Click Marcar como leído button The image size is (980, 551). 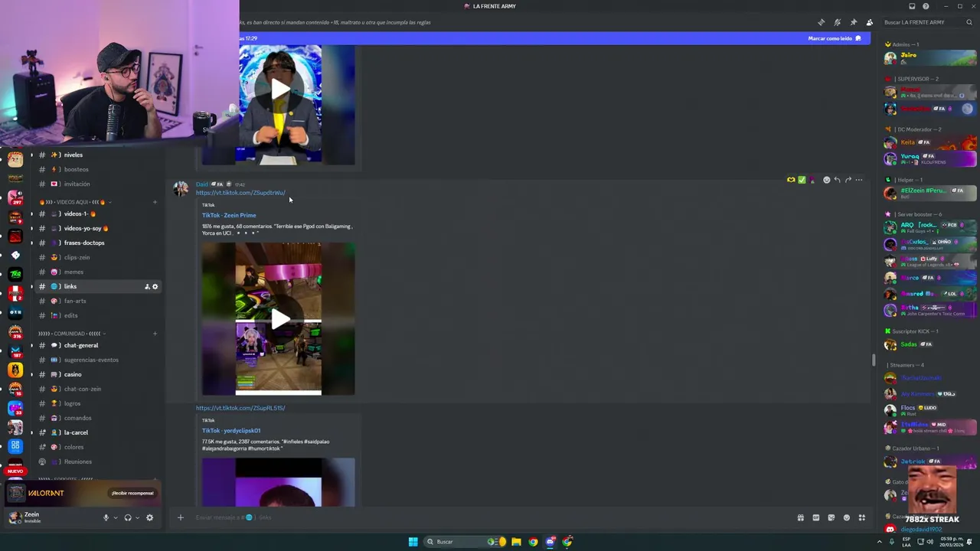835,38
